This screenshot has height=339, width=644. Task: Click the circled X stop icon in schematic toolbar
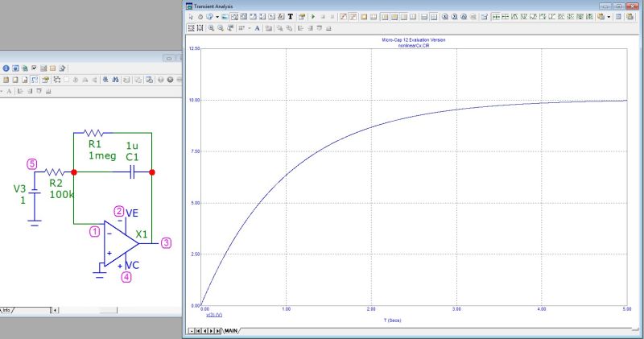170,80
